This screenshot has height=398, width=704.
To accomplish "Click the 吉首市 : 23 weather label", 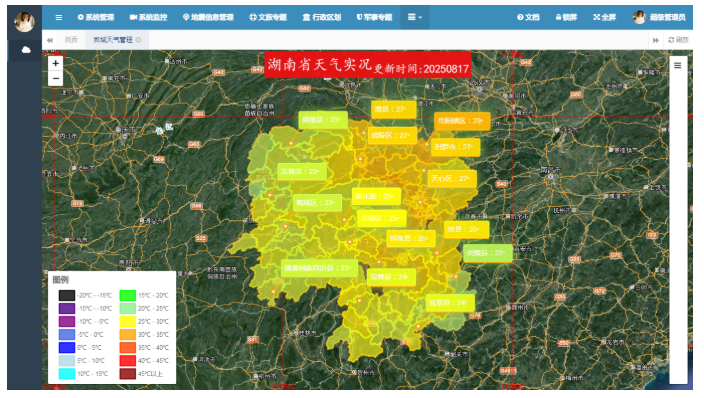I will (302, 172).
